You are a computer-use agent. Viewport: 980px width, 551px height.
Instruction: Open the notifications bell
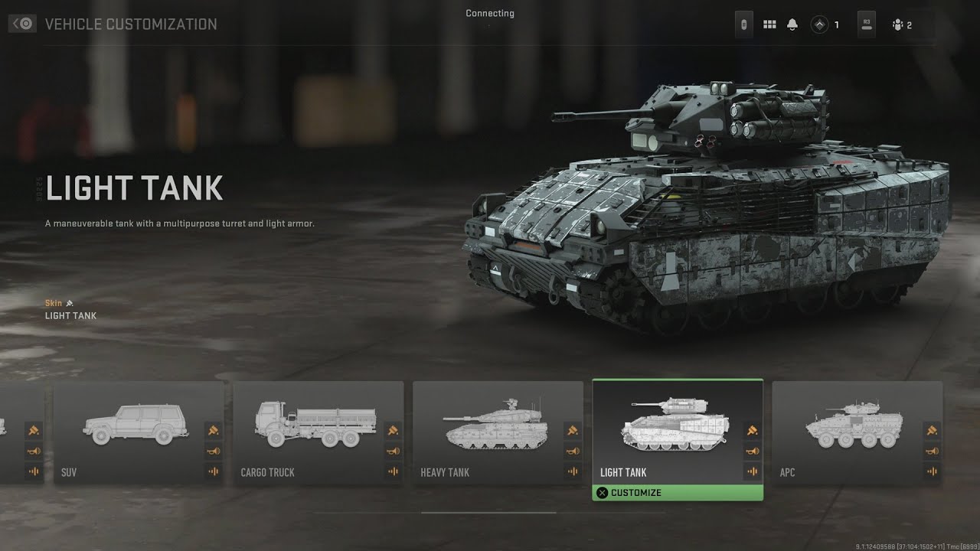(792, 24)
